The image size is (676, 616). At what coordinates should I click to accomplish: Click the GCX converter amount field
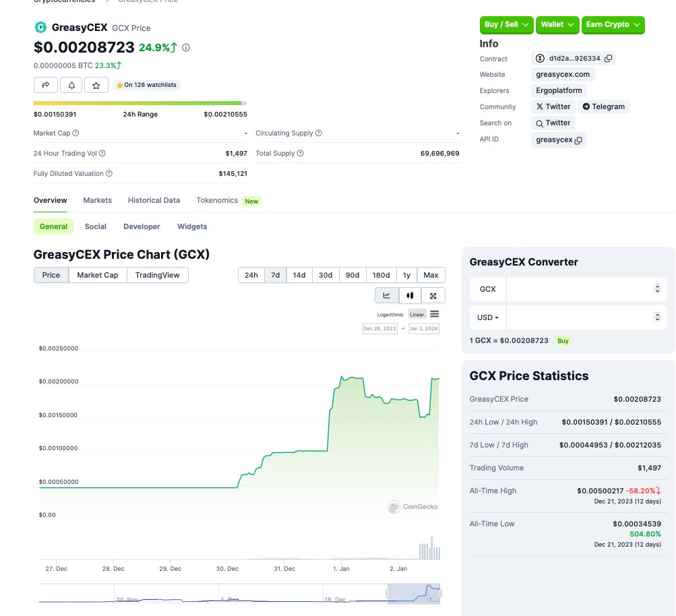[x=586, y=289]
